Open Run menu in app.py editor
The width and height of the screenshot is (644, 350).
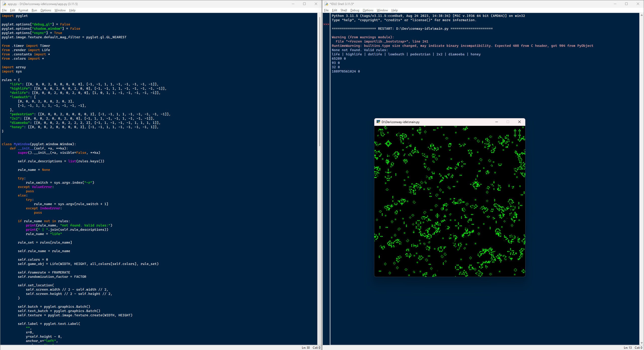34,10
